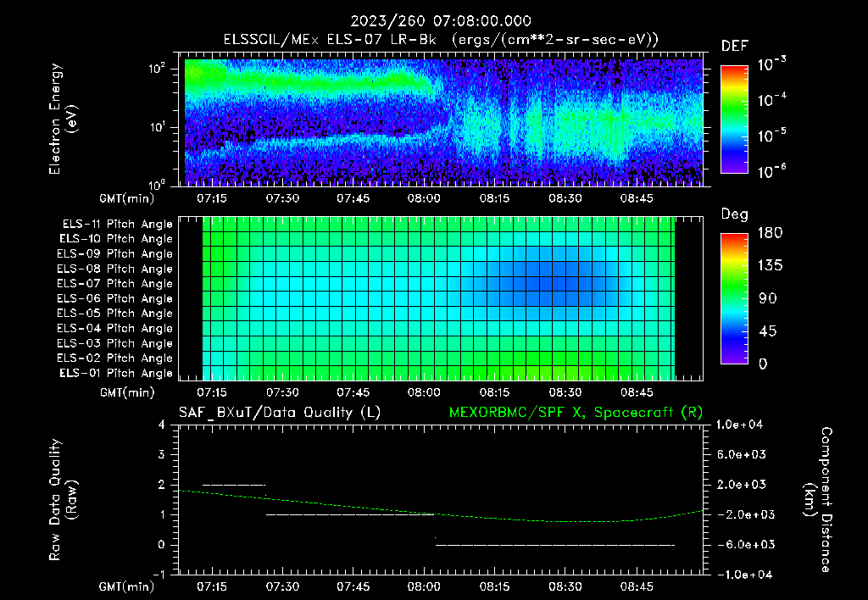This screenshot has height=600, width=868.
Task: Click the white data quality segment at level 0
Action: 554,545
